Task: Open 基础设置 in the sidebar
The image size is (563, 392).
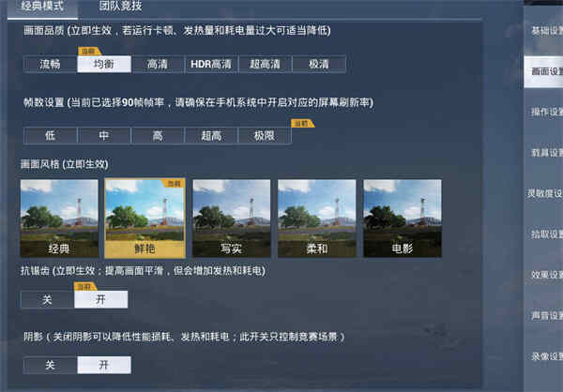Action: tap(543, 31)
